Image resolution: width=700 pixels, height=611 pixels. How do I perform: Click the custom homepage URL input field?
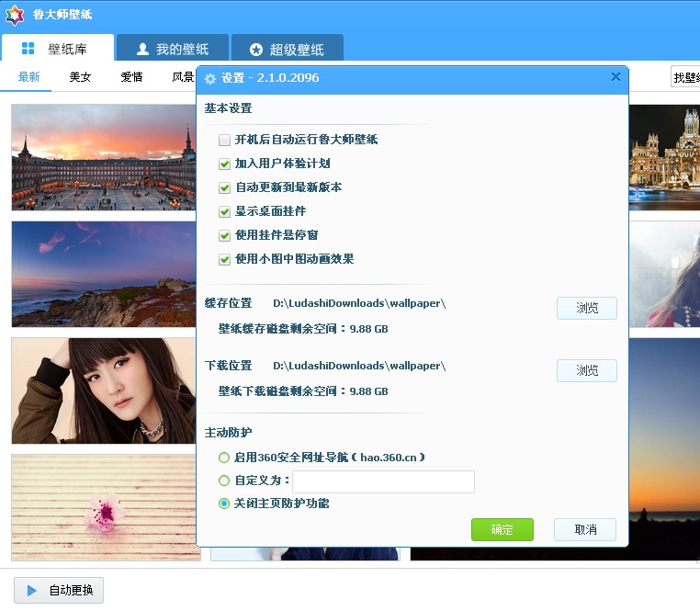click(x=383, y=481)
